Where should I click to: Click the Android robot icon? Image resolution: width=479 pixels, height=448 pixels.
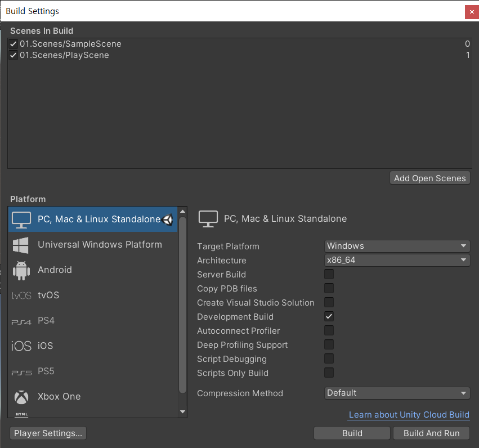[x=21, y=271]
